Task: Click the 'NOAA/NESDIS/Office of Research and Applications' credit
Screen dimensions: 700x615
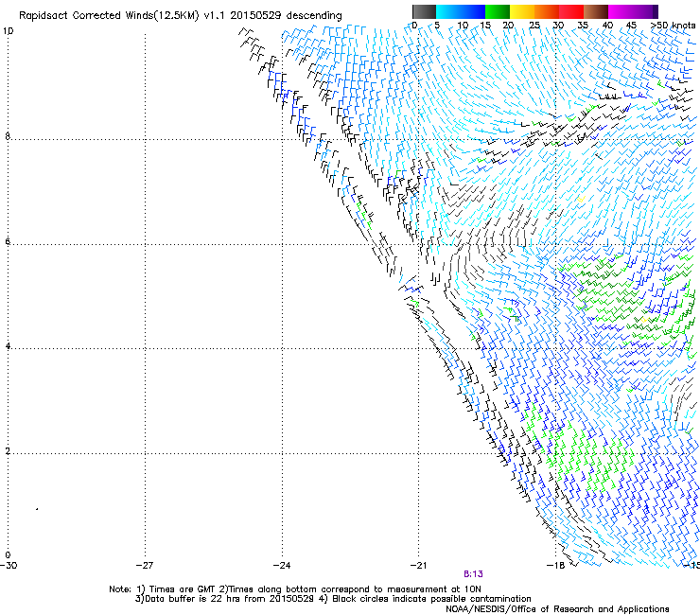Action: pos(557,609)
